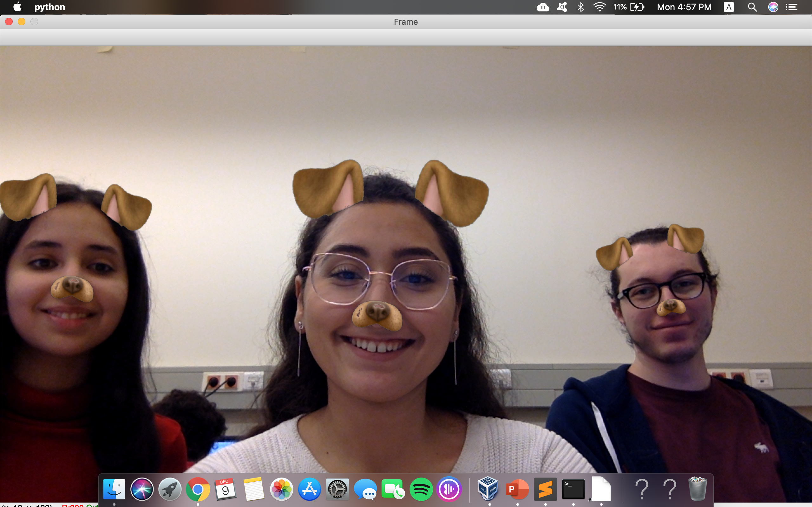
Task: Open Spotlight search magnifier
Action: 752,7
